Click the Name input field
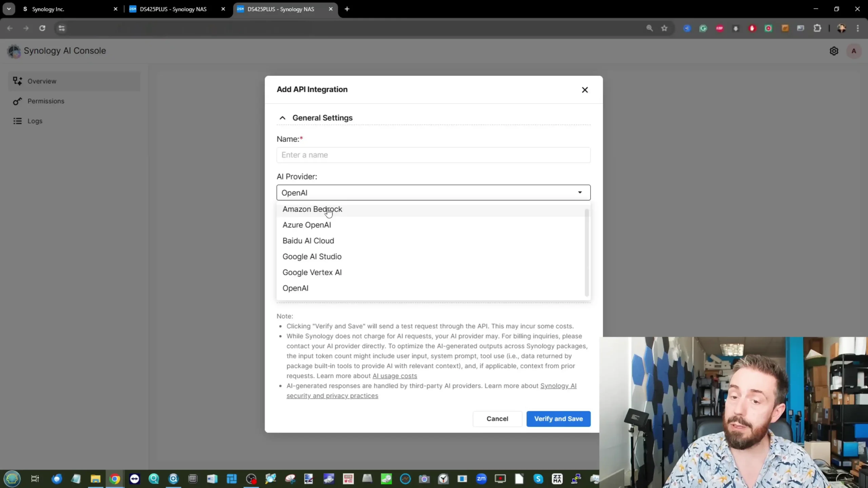Image resolution: width=868 pixels, height=488 pixels. pos(433,155)
